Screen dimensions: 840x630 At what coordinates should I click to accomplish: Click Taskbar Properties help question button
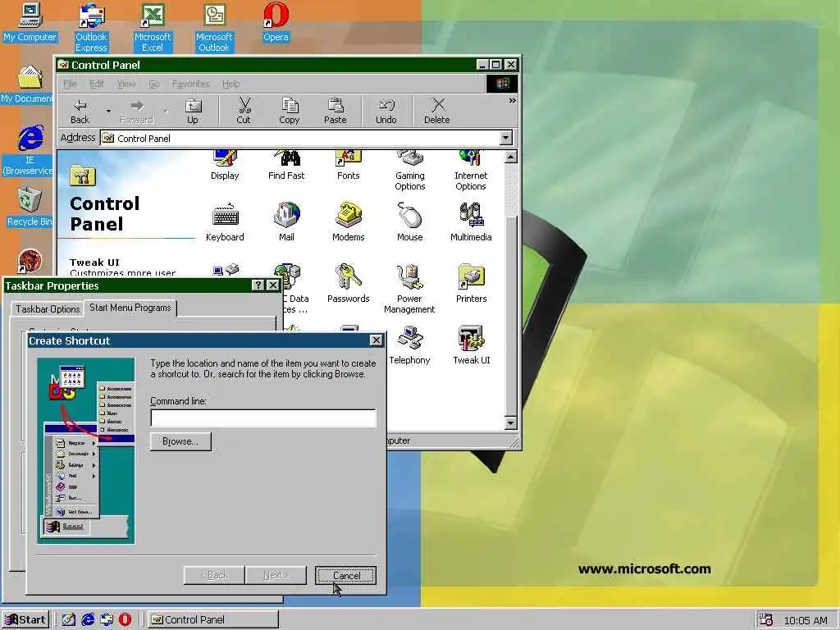click(258, 285)
